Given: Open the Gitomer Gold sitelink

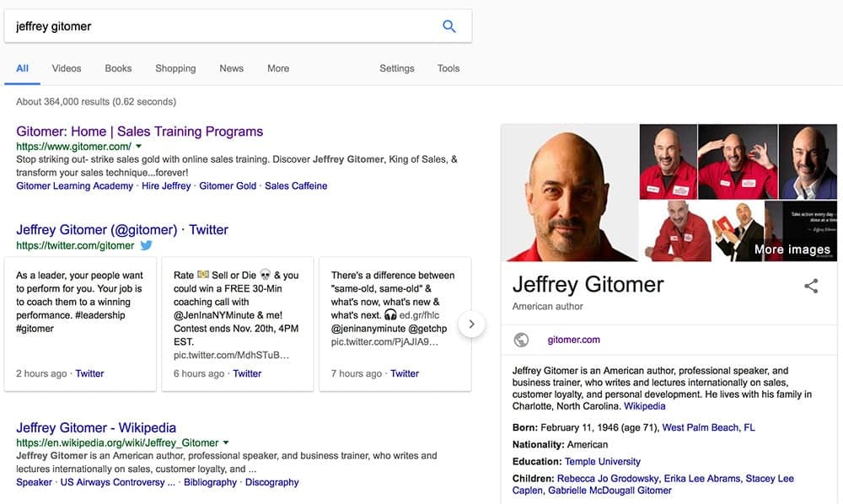Looking at the screenshot, I should (x=228, y=186).
